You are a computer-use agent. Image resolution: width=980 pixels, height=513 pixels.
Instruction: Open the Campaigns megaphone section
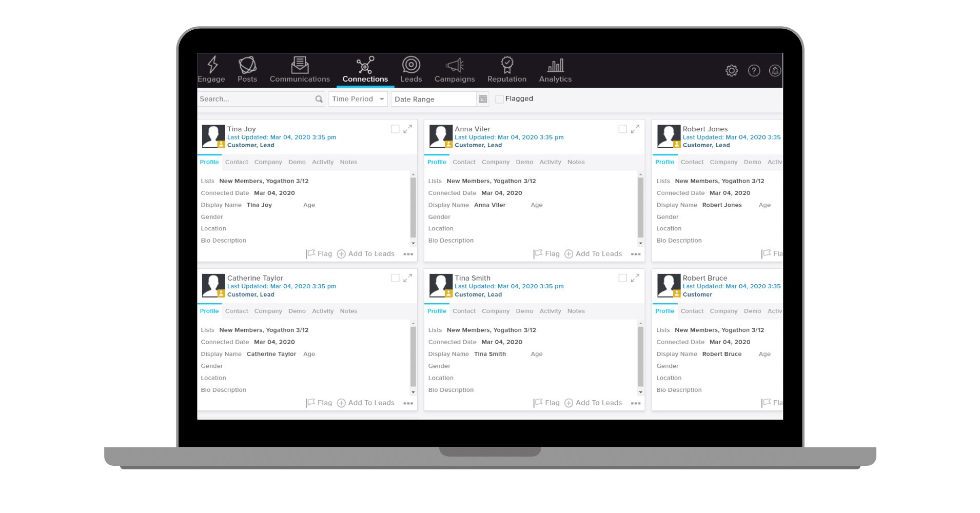[x=455, y=69]
